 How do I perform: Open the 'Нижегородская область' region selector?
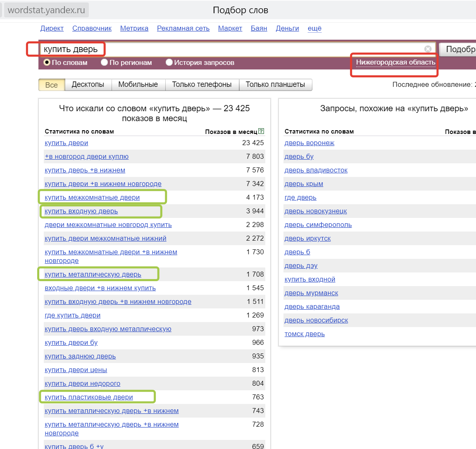(x=395, y=62)
